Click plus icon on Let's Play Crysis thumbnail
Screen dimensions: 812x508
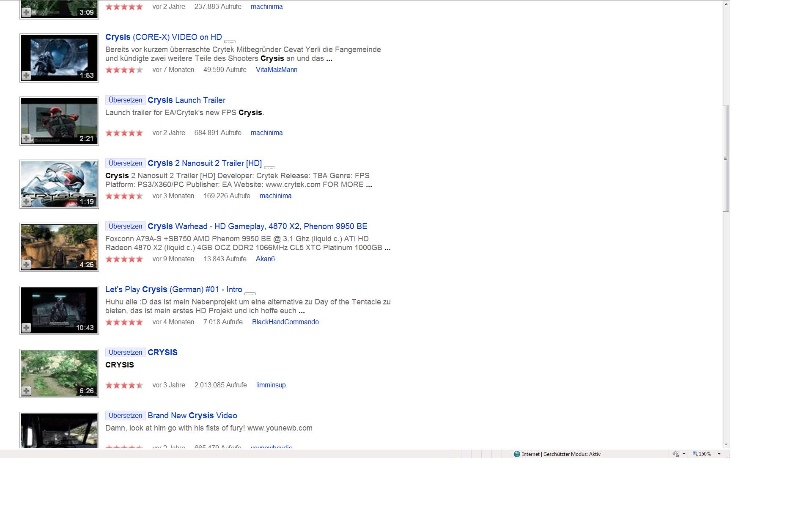coord(26,328)
